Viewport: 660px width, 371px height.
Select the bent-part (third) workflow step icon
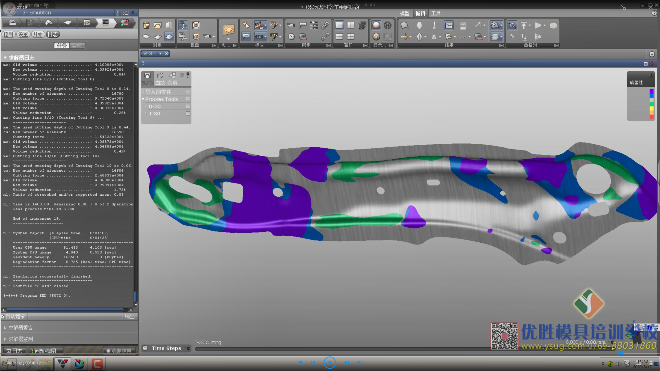pos(49,22)
